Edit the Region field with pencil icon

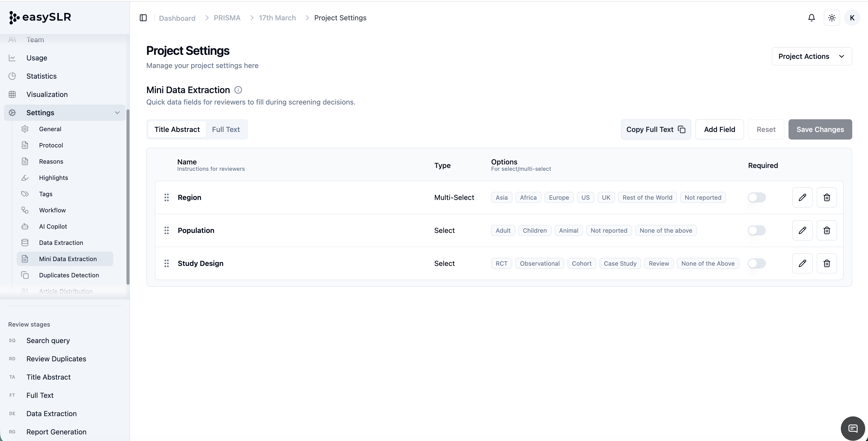(802, 197)
